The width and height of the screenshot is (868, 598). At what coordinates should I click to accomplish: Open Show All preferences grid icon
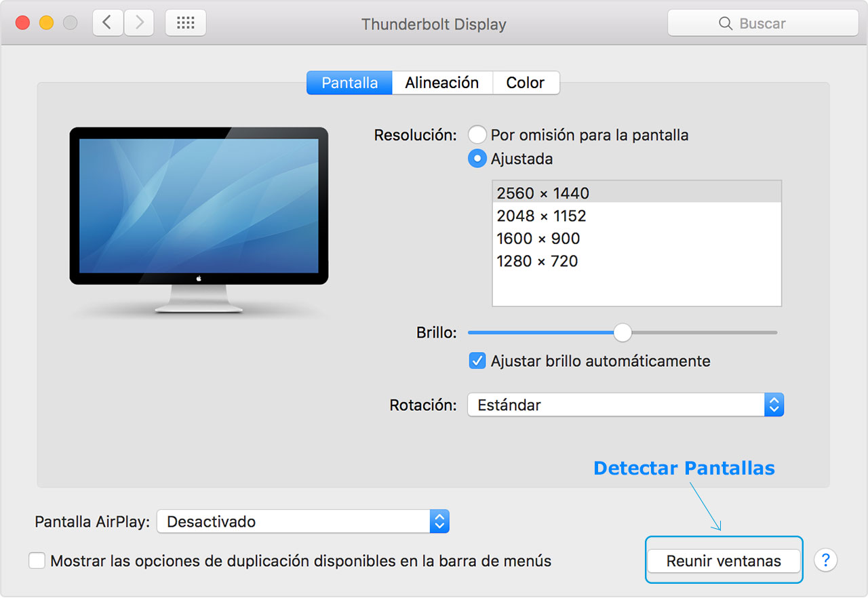(185, 22)
